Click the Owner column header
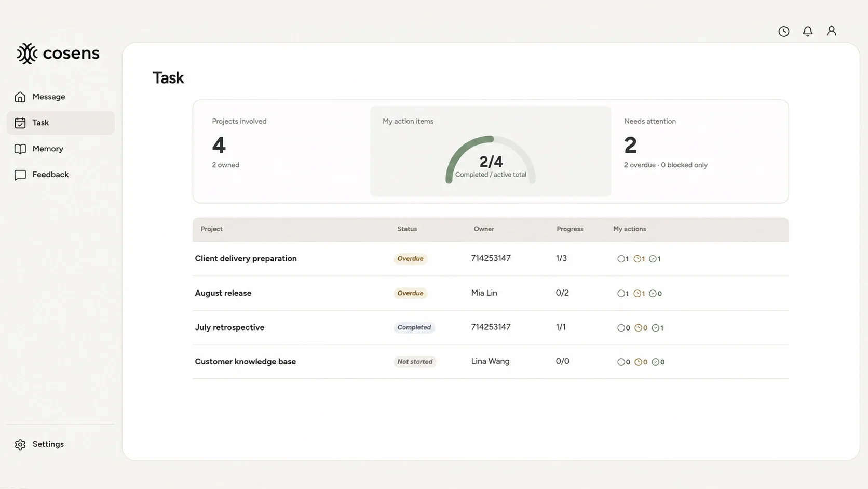This screenshot has height=489, width=868. coord(484,229)
